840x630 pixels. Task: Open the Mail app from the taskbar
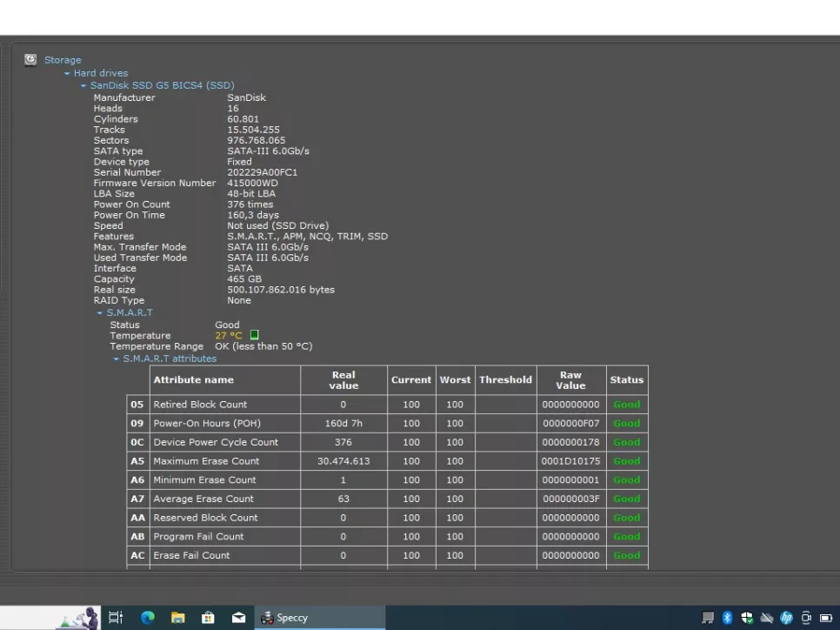tap(238, 618)
